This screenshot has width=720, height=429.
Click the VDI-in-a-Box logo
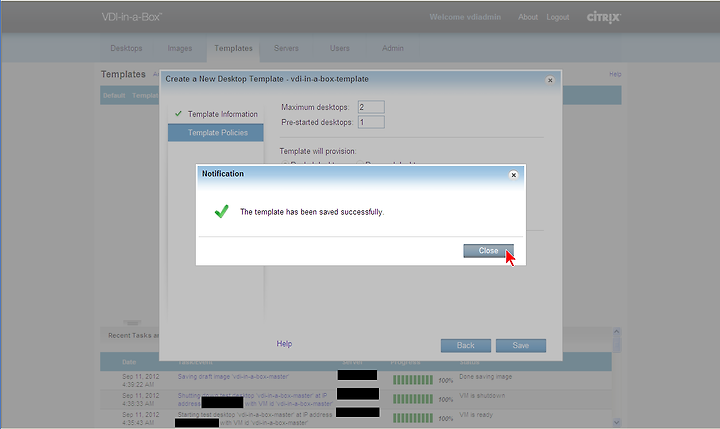132,17
